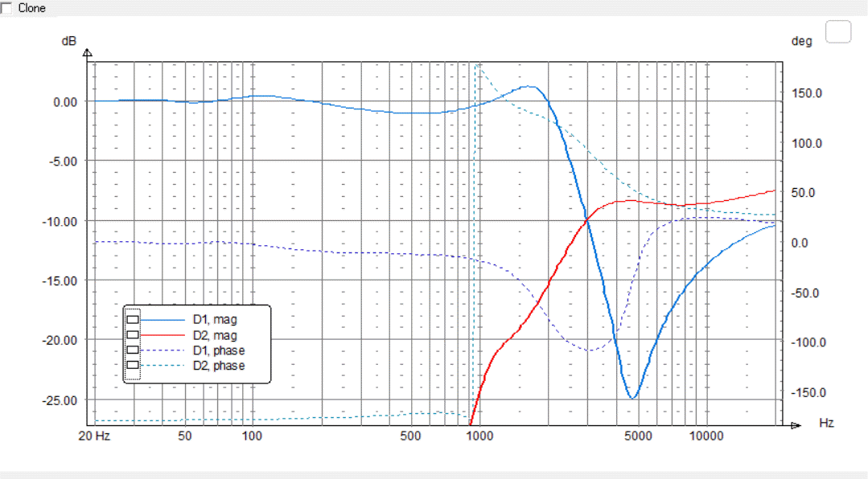Screen dimensions: 868x479
Task: Click the 100.0 degree axis value
Action: point(807,143)
